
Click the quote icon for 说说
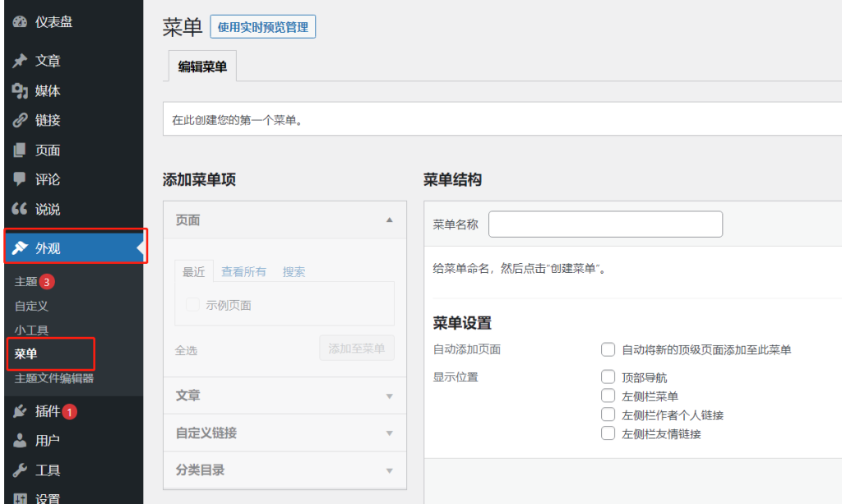(x=21, y=210)
